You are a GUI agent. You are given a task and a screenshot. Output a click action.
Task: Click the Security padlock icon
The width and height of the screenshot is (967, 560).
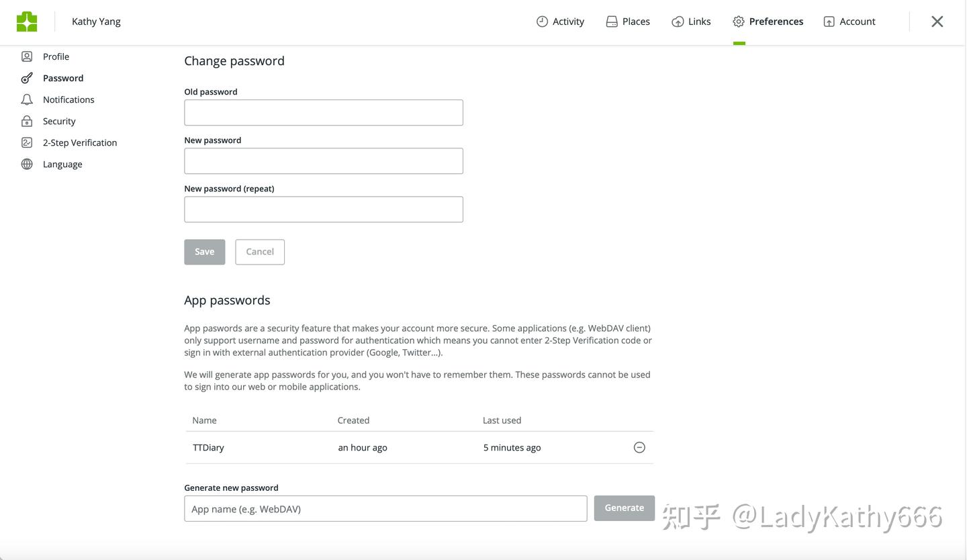click(27, 121)
